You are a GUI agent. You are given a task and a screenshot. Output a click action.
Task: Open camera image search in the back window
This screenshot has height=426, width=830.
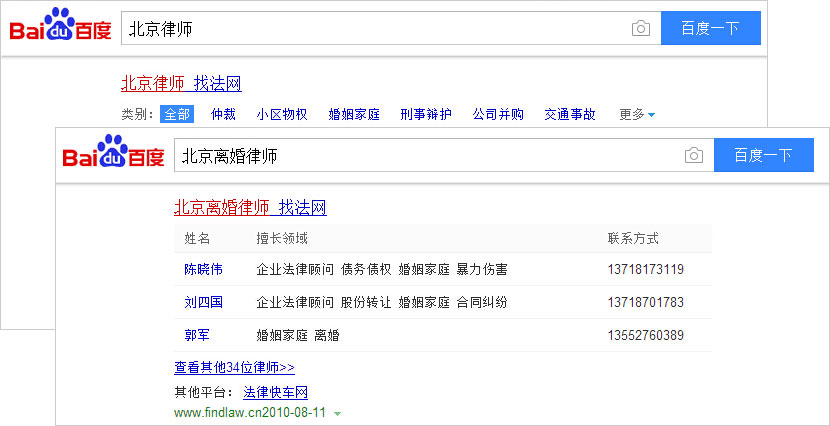[x=640, y=29]
